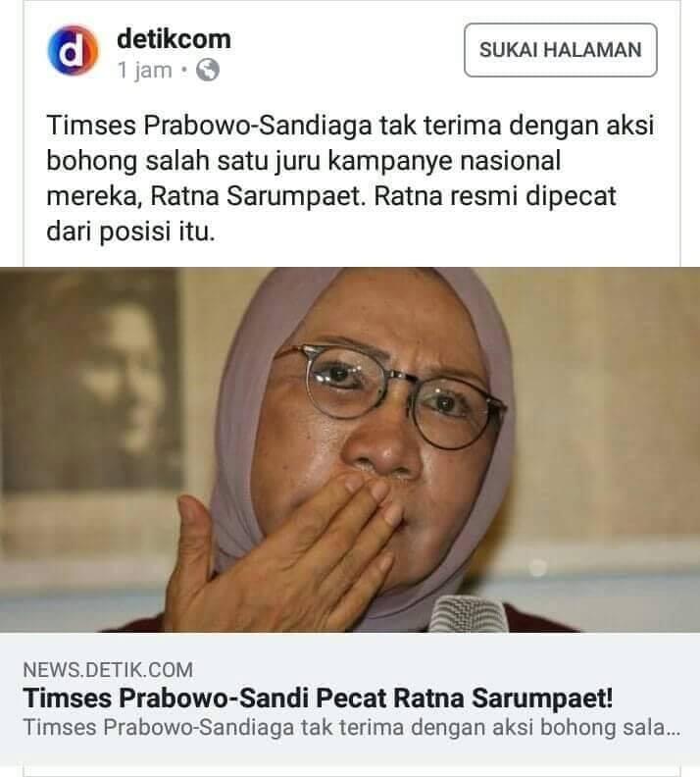This screenshot has width=700, height=777.
Task: Click 'mereka, Ratna Sarumpaet.' in the caption
Action: point(207,196)
